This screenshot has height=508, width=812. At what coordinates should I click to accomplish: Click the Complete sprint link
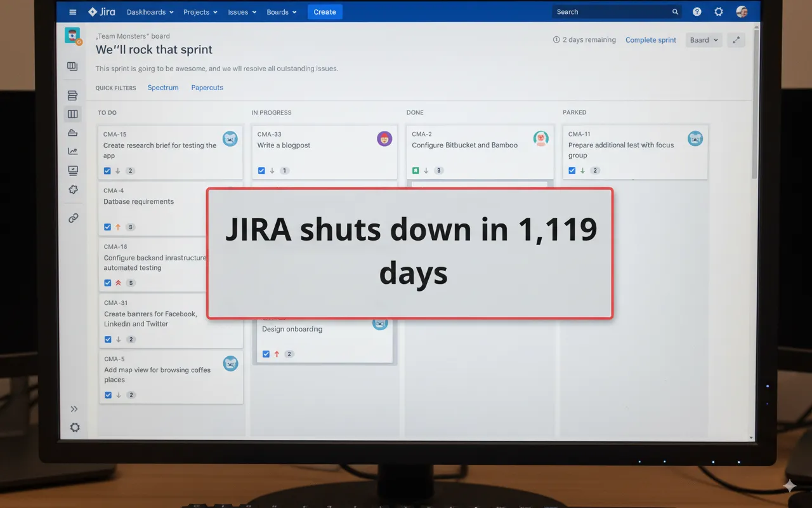pyautogui.click(x=651, y=39)
